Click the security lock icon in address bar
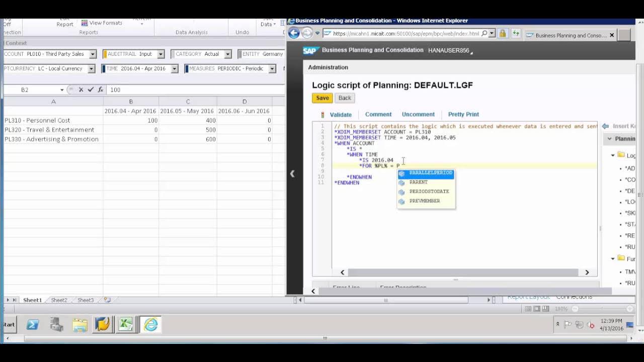This screenshot has width=644, height=362. (x=502, y=34)
